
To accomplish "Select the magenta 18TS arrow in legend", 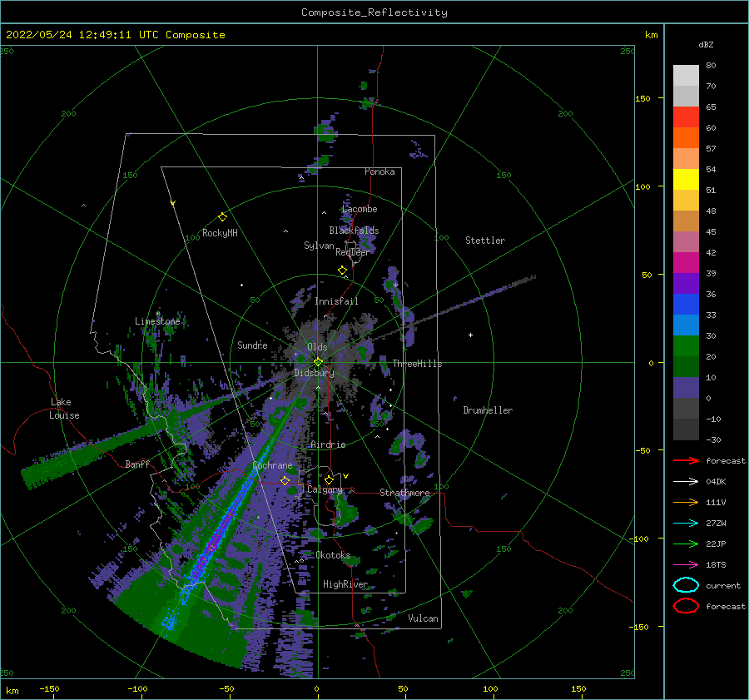I will [686, 565].
